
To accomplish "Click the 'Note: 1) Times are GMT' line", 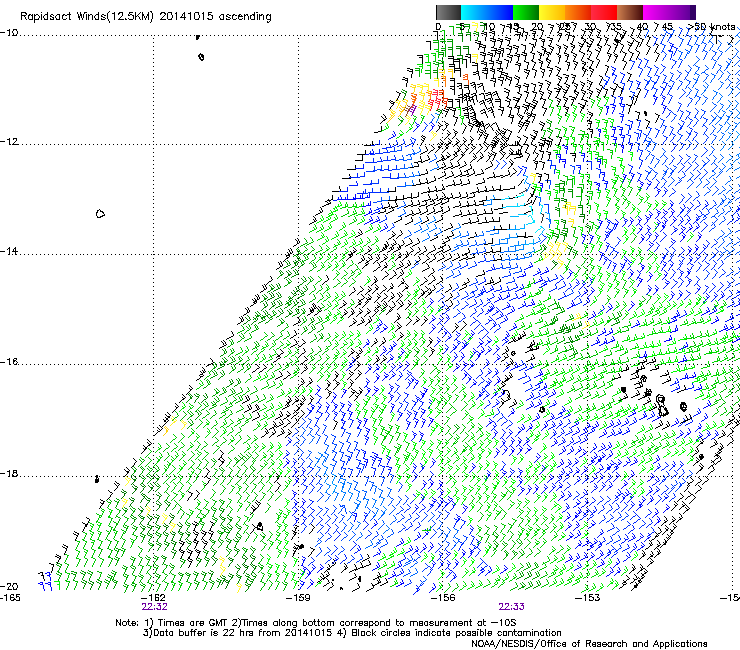I will coord(316,623).
